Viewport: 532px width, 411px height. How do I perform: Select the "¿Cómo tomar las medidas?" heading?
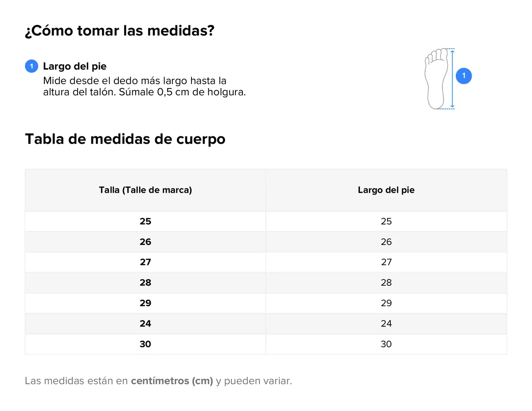pos(120,31)
